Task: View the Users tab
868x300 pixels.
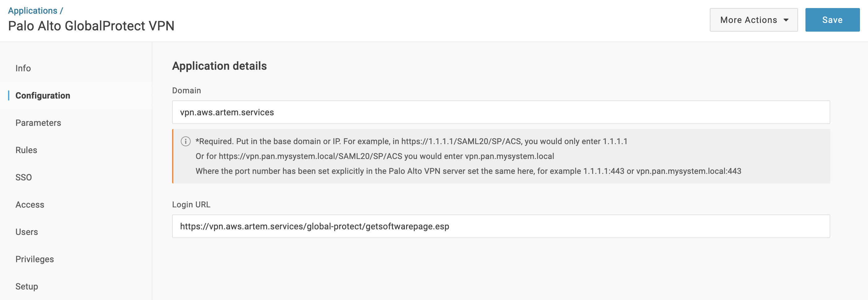Action: (27, 232)
